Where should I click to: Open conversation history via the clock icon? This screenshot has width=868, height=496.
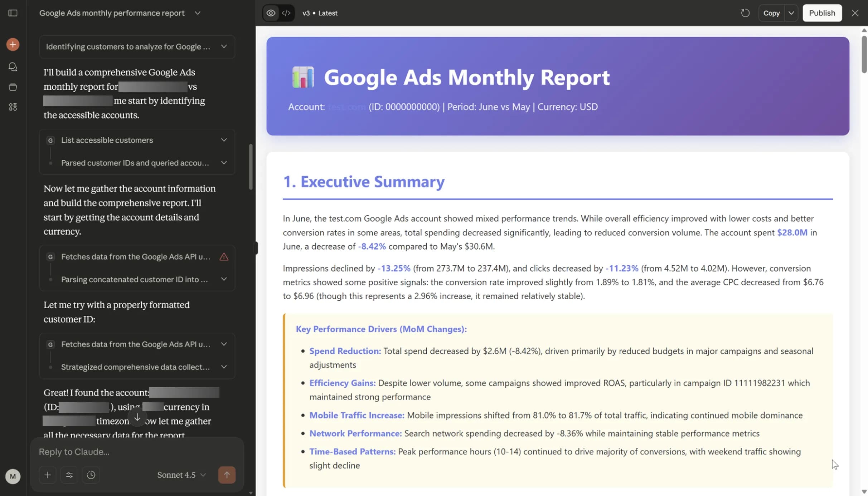coord(91,475)
